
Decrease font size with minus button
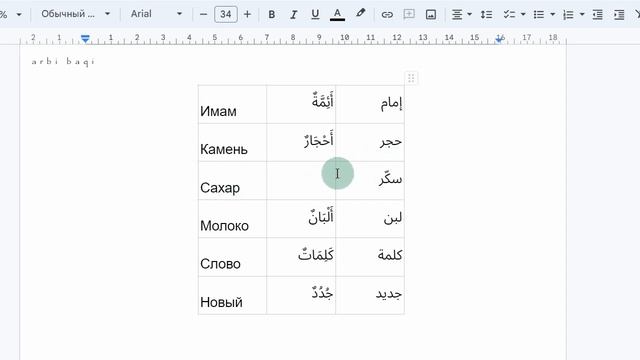[x=203, y=15]
